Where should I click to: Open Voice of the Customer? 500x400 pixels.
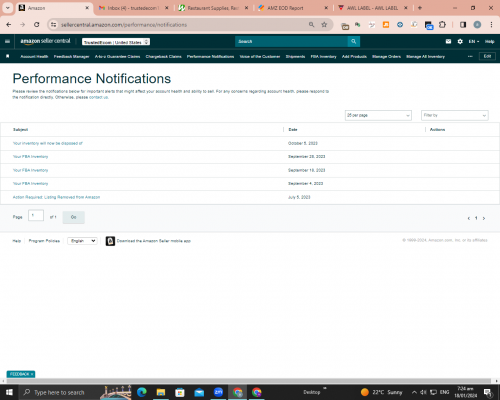(x=260, y=57)
